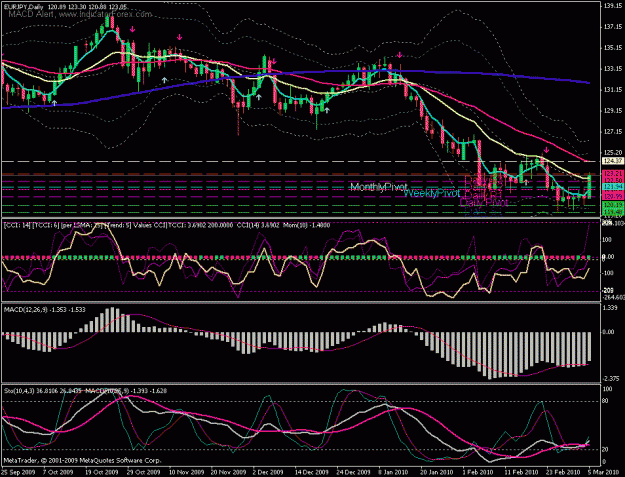Click the 0.00 MACD scale value

point(609,332)
